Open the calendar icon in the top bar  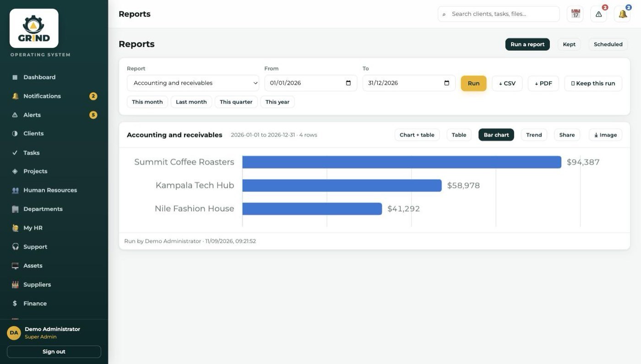[575, 14]
